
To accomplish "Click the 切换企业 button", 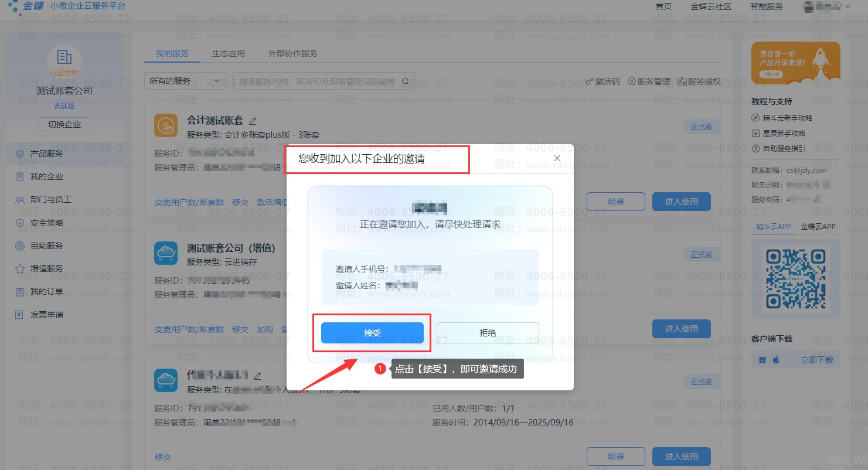I will coord(64,124).
